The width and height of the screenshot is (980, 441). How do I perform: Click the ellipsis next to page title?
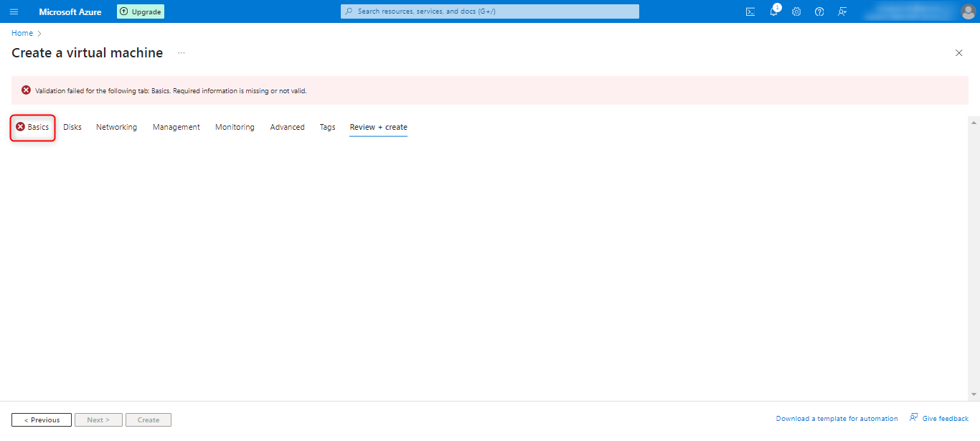(x=182, y=53)
